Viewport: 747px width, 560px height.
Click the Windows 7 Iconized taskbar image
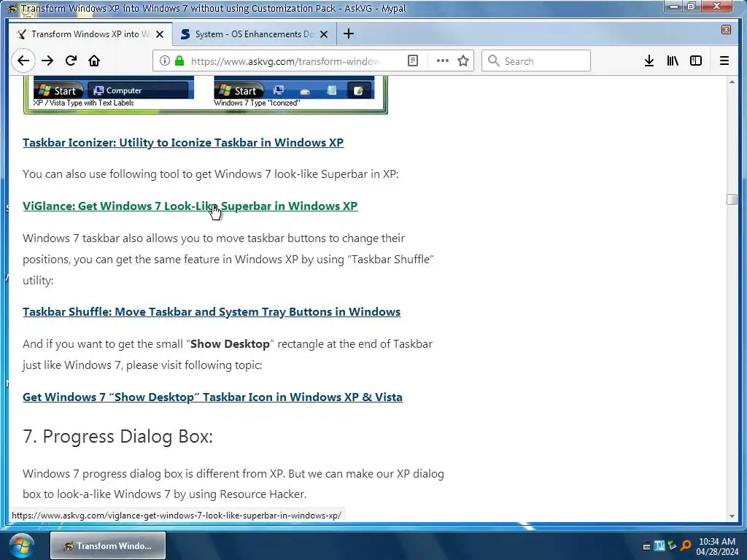click(295, 90)
